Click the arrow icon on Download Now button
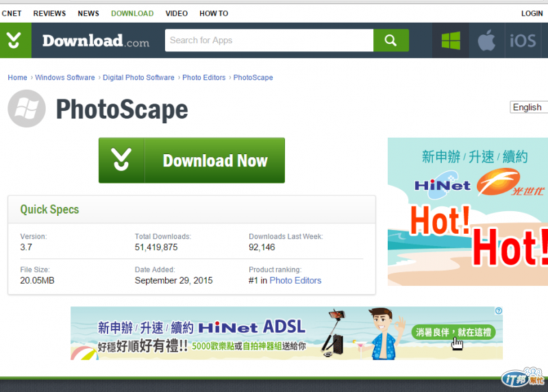The image size is (548, 392). [x=121, y=160]
